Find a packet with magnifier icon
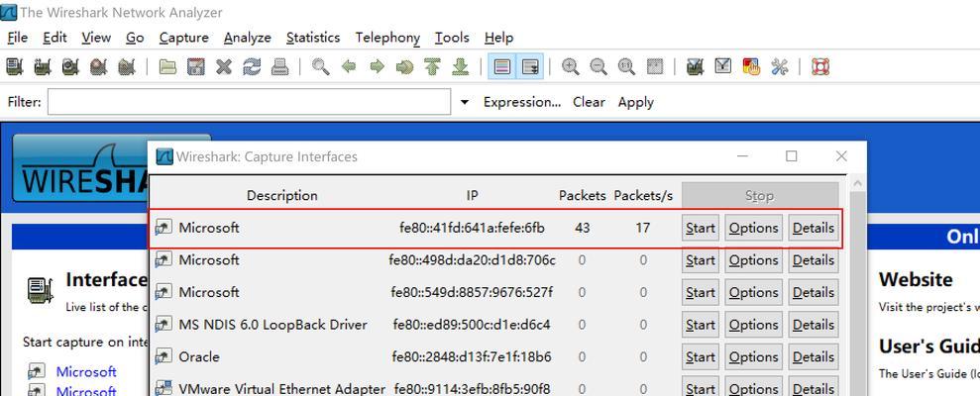Viewport: 980px width, 396px height. coord(321,67)
